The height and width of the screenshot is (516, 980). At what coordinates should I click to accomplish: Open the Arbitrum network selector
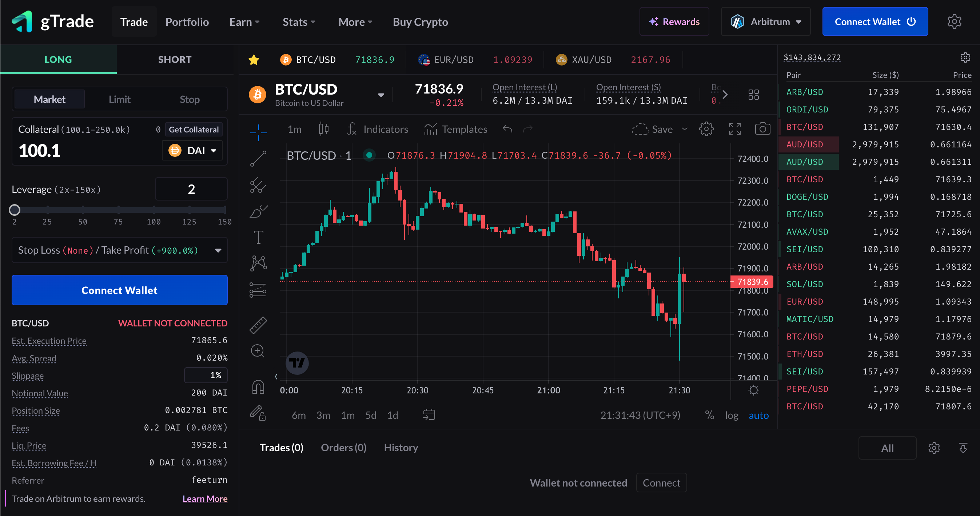[x=765, y=22]
